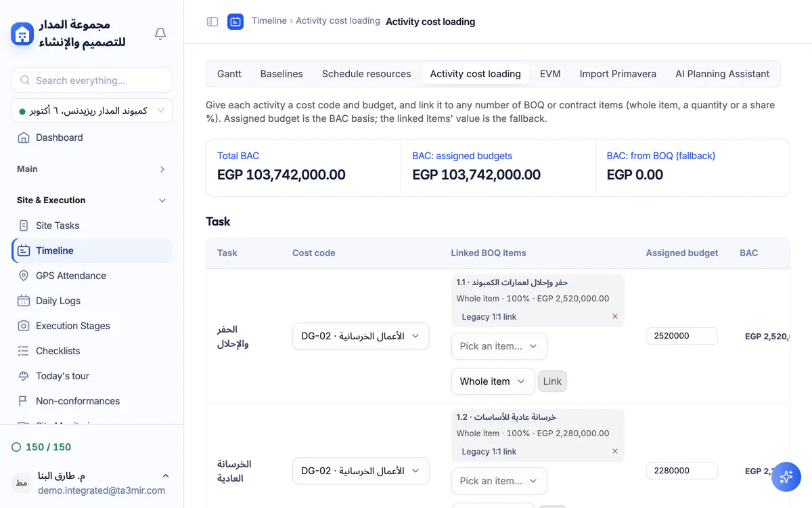This screenshot has width=812, height=508.
Task: Click Activity cost loading breadcrumb link
Action: coord(338,21)
